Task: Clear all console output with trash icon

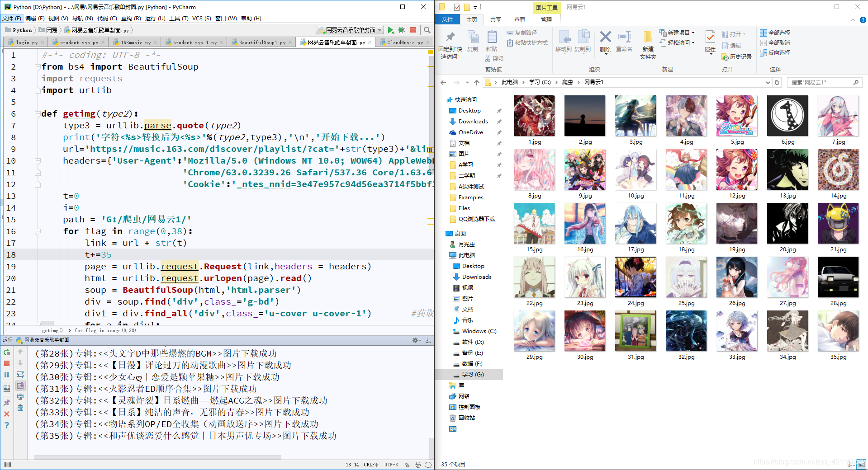Action: 20,408
